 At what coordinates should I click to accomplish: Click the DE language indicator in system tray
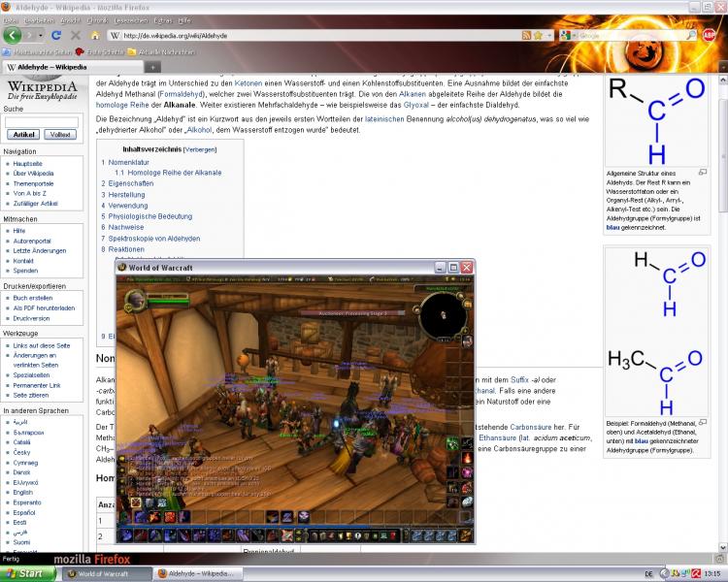648,574
